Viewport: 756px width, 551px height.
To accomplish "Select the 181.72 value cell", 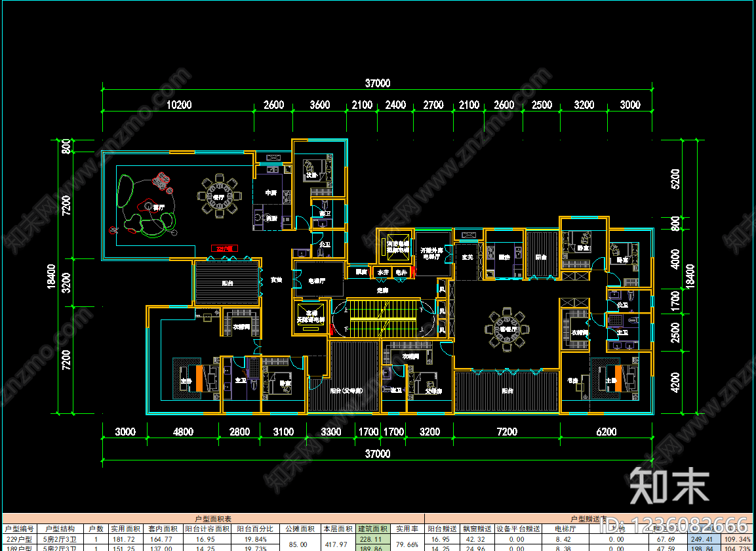I will (x=125, y=539).
